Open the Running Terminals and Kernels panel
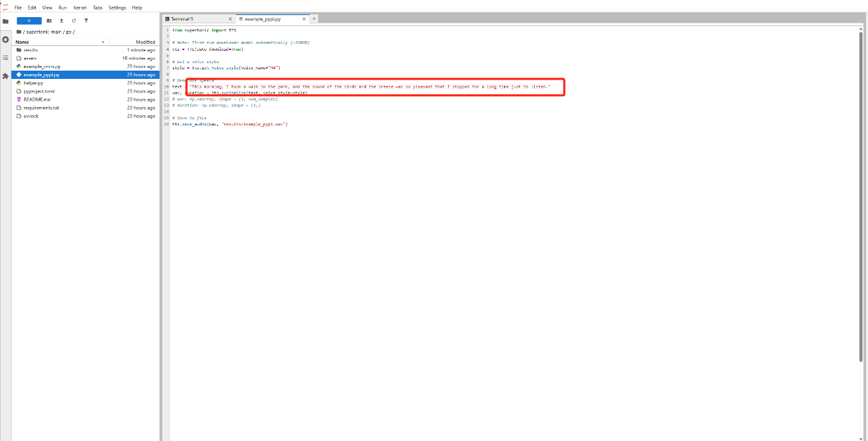 pos(5,39)
